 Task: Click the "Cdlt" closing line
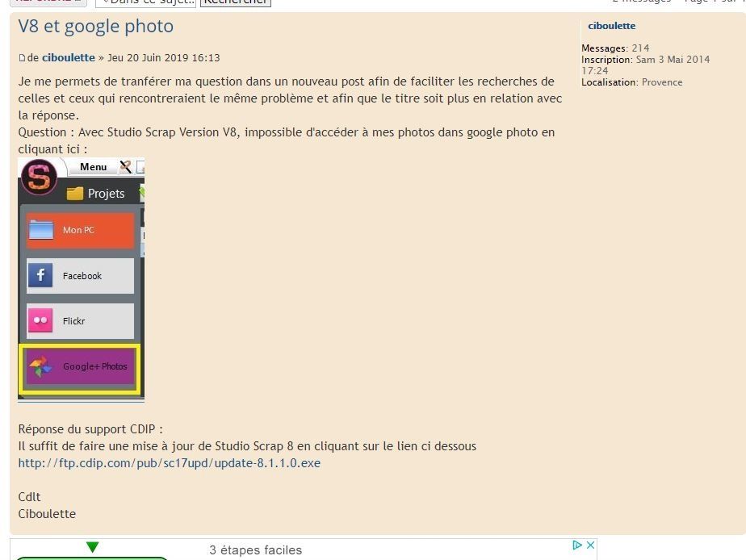[30, 497]
